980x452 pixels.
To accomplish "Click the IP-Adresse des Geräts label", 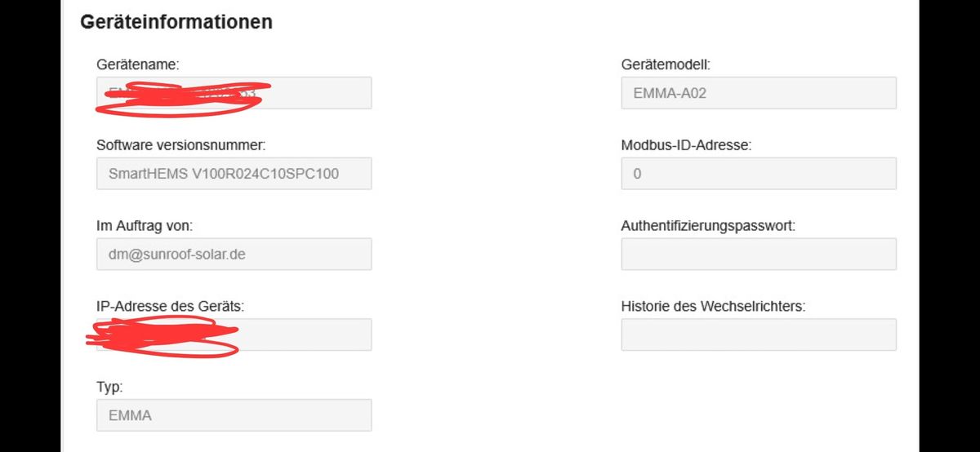I will pos(170,306).
